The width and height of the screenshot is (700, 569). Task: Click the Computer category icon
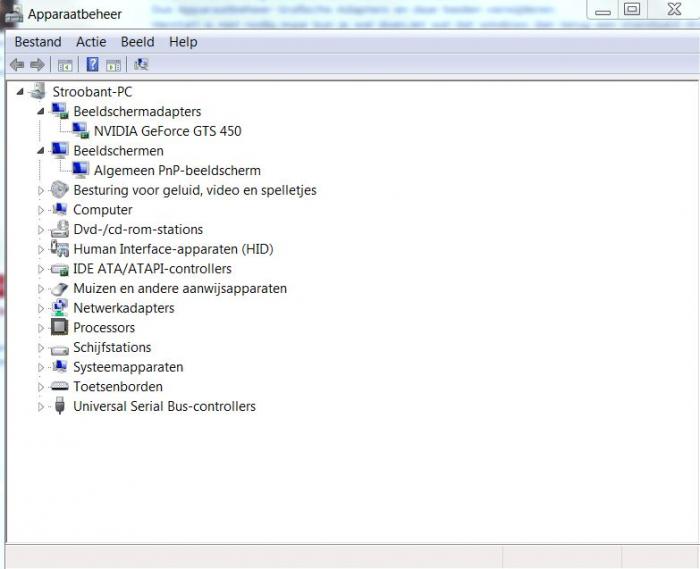59,209
